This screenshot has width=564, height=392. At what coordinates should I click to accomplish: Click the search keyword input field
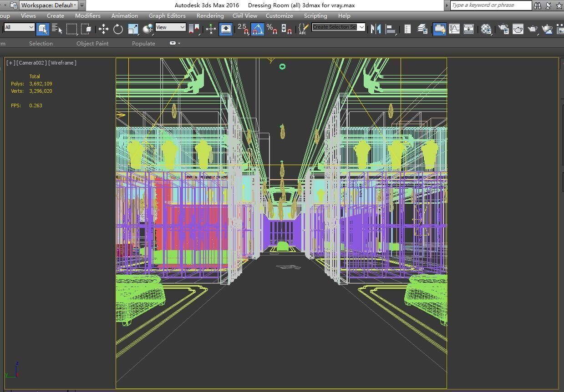[491, 5]
